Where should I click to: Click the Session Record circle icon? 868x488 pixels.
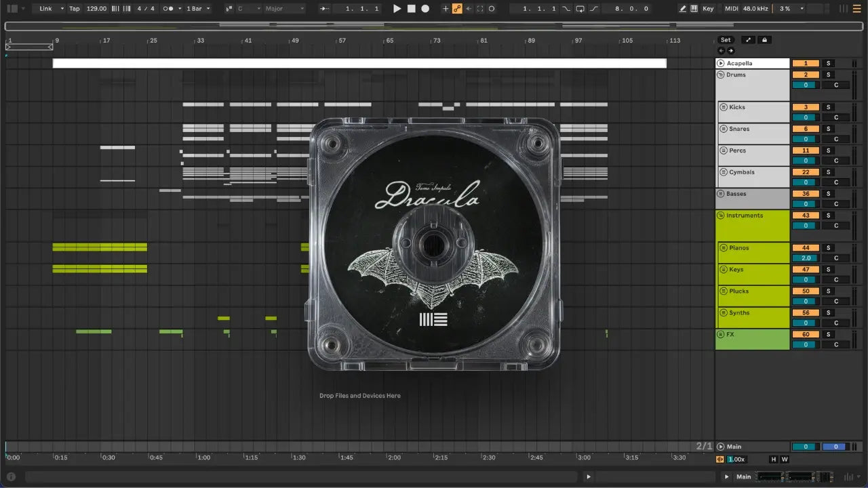click(492, 9)
